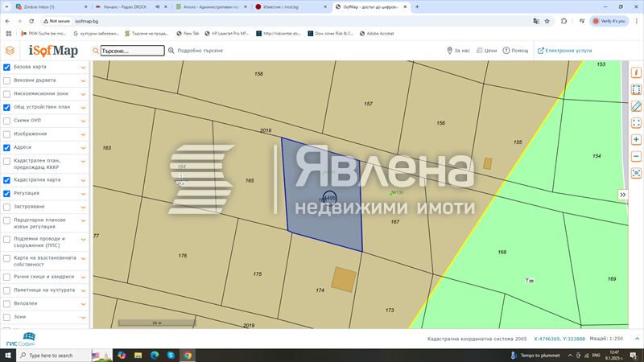Viewport: 644px width, 362px height.
Task: Click the selected parcel circular marker
Action: click(329, 198)
